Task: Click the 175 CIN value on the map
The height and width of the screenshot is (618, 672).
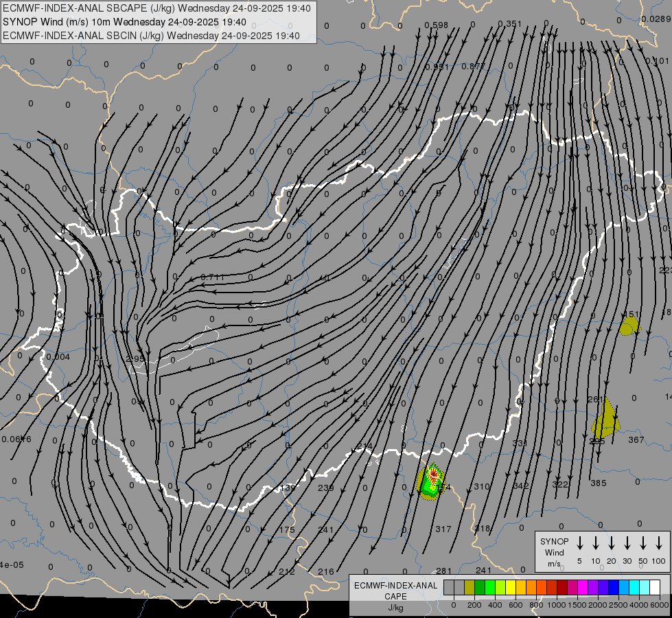Action: coord(287,530)
